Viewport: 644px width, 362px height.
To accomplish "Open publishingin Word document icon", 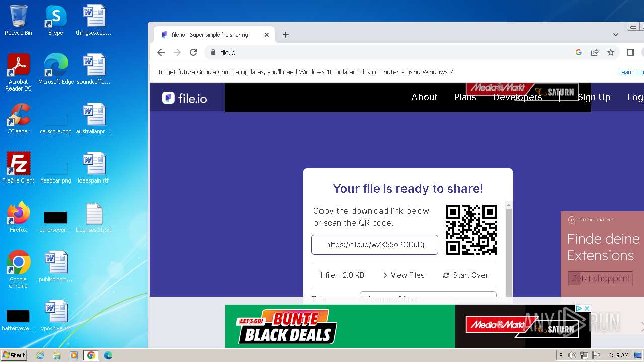I will [x=56, y=266].
